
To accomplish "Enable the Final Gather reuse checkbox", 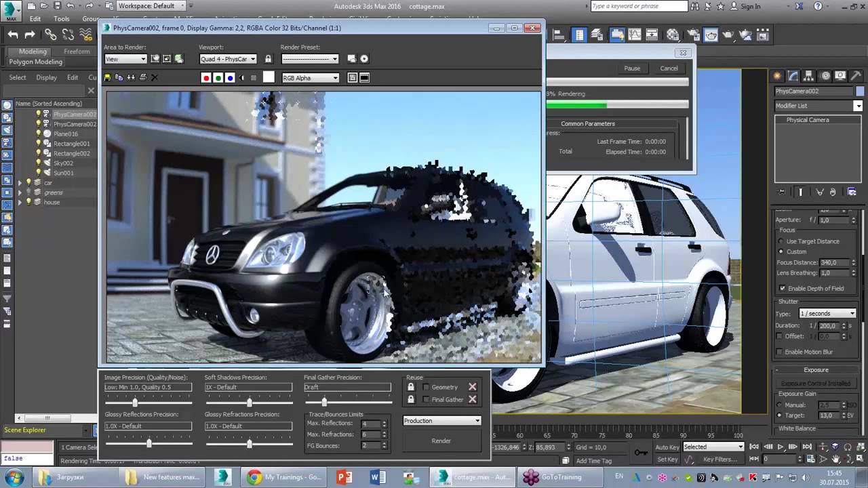I will pyautogui.click(x=426, y=399).
